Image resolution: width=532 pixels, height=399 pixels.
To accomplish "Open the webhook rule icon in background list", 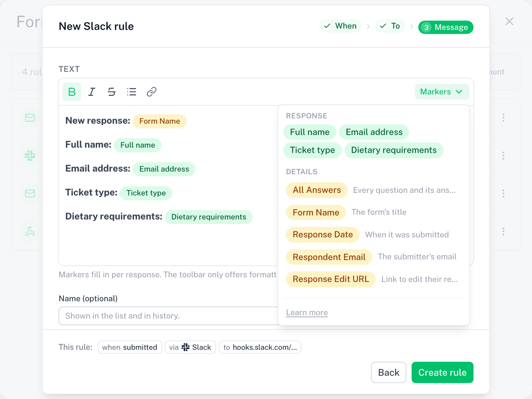I will pos(30,231).
